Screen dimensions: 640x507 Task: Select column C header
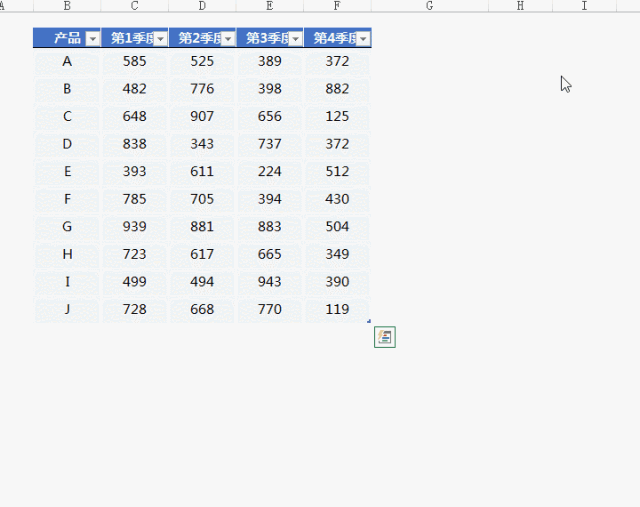click(134, 6)
